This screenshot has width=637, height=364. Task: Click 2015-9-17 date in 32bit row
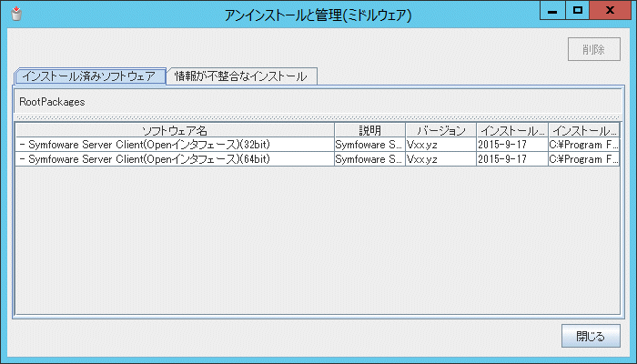pyautogui.click(x=512, y=145)
